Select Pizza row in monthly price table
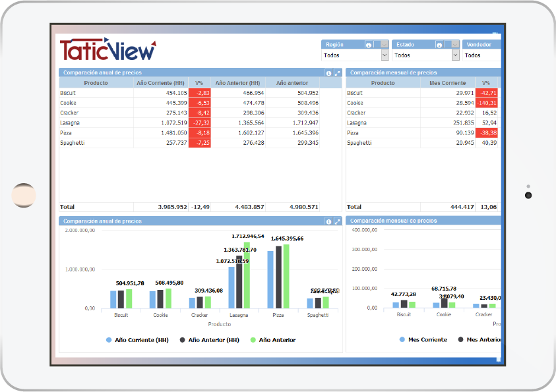Image resolution: width=556 pixels, height=392 pixels. 422,133
